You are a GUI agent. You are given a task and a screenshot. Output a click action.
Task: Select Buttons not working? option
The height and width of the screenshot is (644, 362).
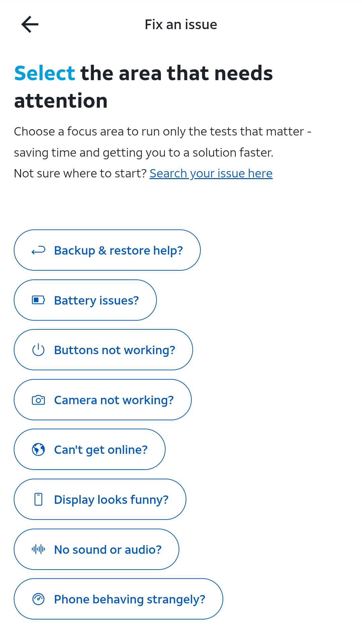click(103, 350)
